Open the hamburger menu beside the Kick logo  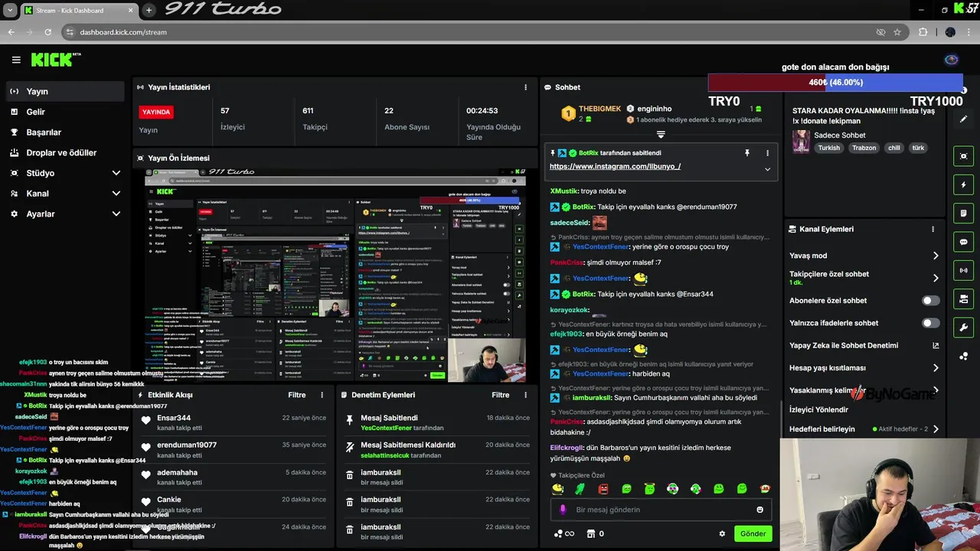pos(16,60)
